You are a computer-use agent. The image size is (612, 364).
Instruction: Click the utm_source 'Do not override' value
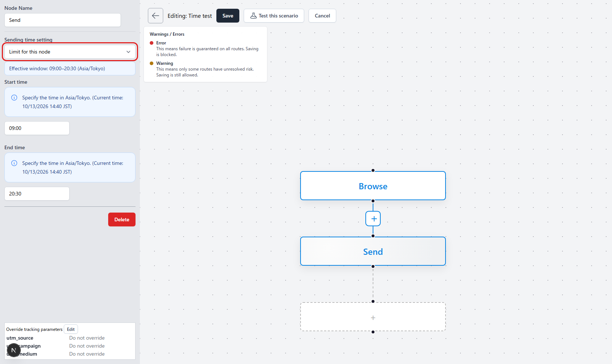tap(87, 338)
